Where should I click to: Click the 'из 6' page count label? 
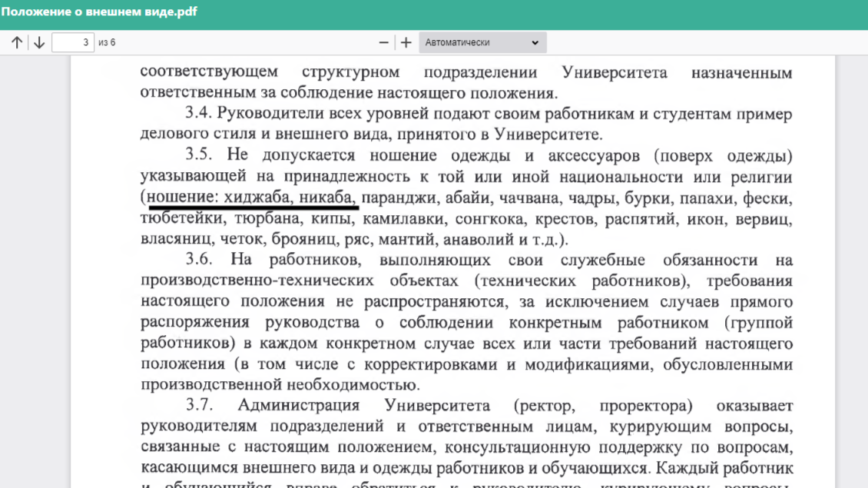click(107, 43)
